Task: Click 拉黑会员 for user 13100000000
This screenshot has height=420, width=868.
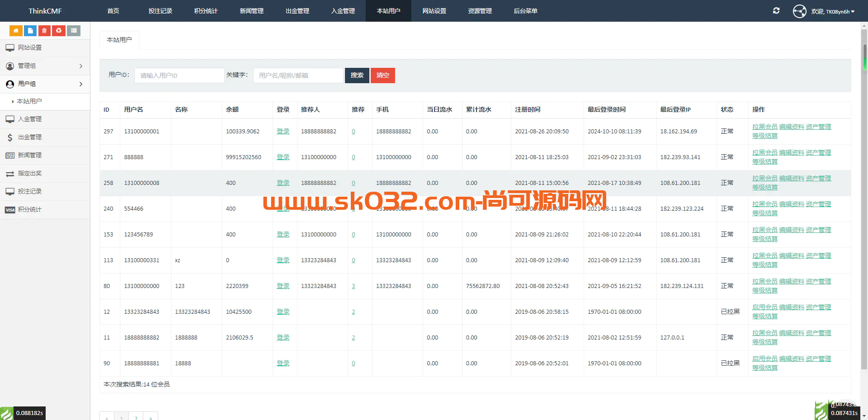Action: [765, 282]
